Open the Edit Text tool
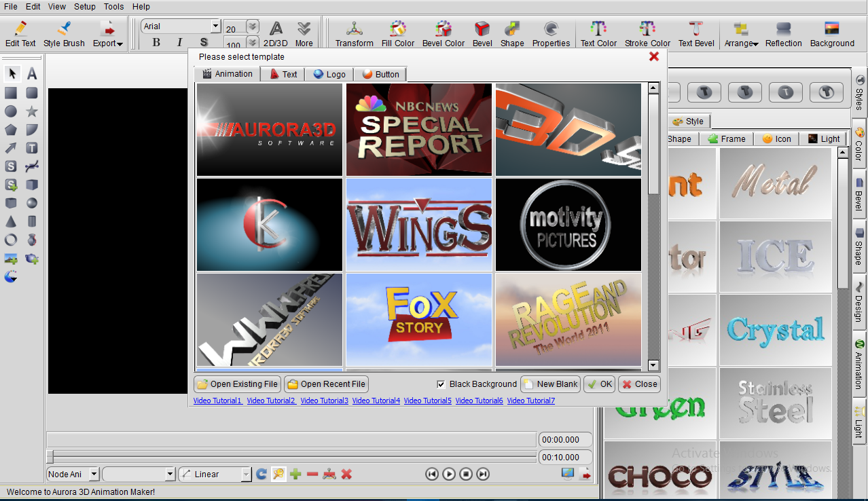The image size is (868, 501). 20,34
